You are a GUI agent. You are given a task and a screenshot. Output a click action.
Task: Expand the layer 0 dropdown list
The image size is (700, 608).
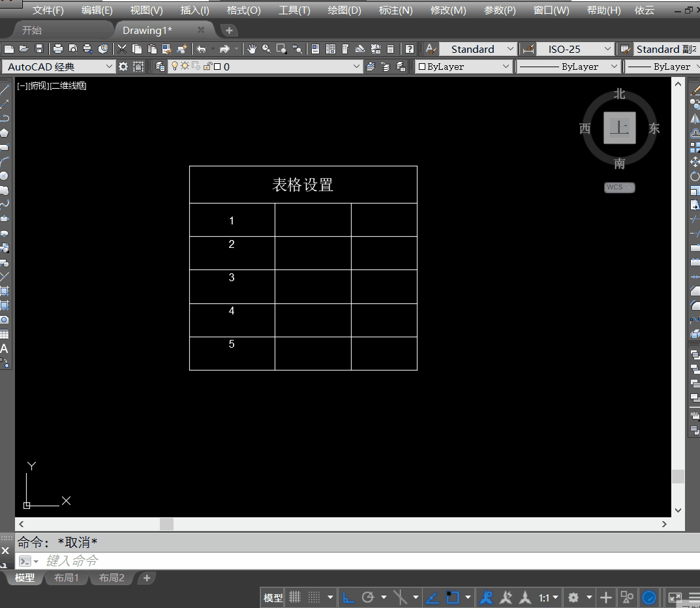coord(356,67)
